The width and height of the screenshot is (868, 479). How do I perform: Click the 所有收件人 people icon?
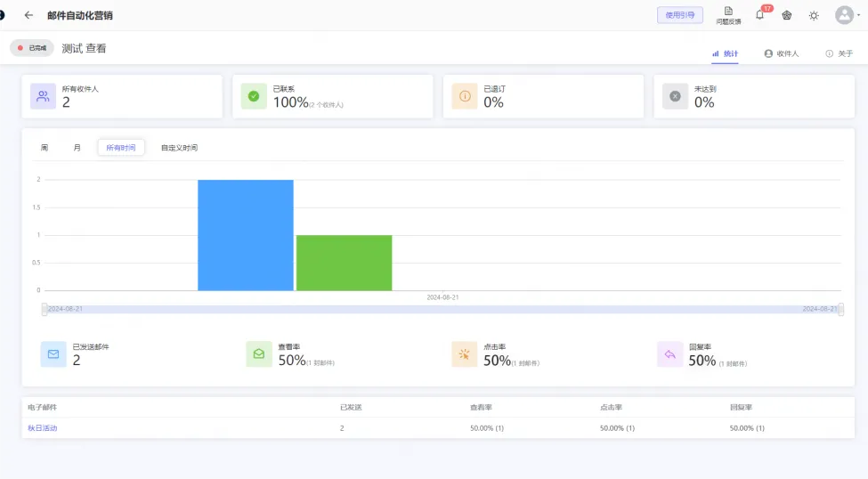point(43,96)
